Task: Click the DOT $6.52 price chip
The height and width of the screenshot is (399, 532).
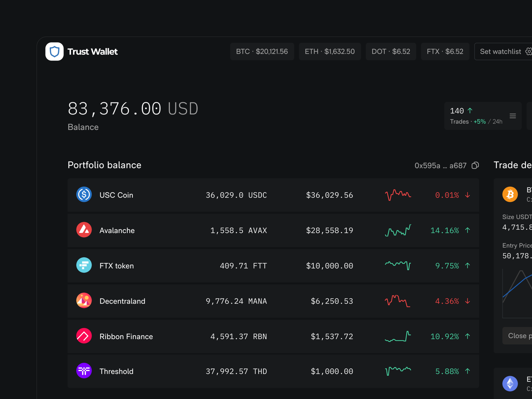Action: pyautogui.click(x=391, y=51)
